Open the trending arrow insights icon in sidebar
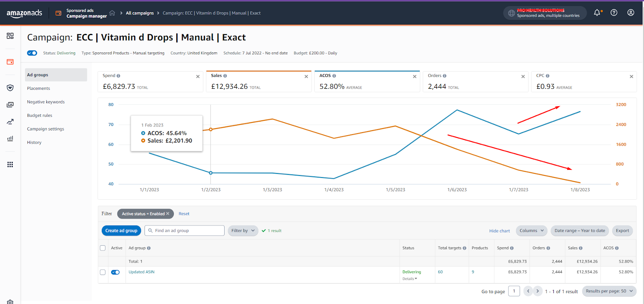 tap(10, 122)
